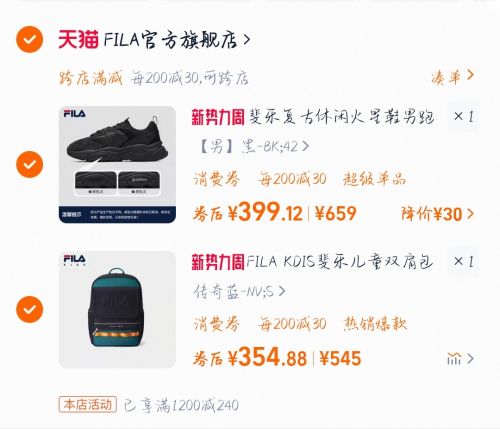Click the 新势力周 badge on backpack
The width and height of the screenshot is (500, 429).
(218, 262)
